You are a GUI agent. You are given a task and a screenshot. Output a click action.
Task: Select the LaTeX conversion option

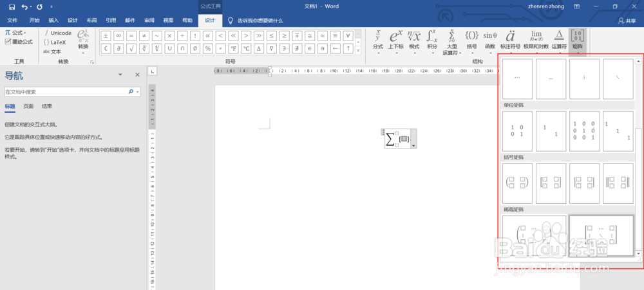point(55,42)
